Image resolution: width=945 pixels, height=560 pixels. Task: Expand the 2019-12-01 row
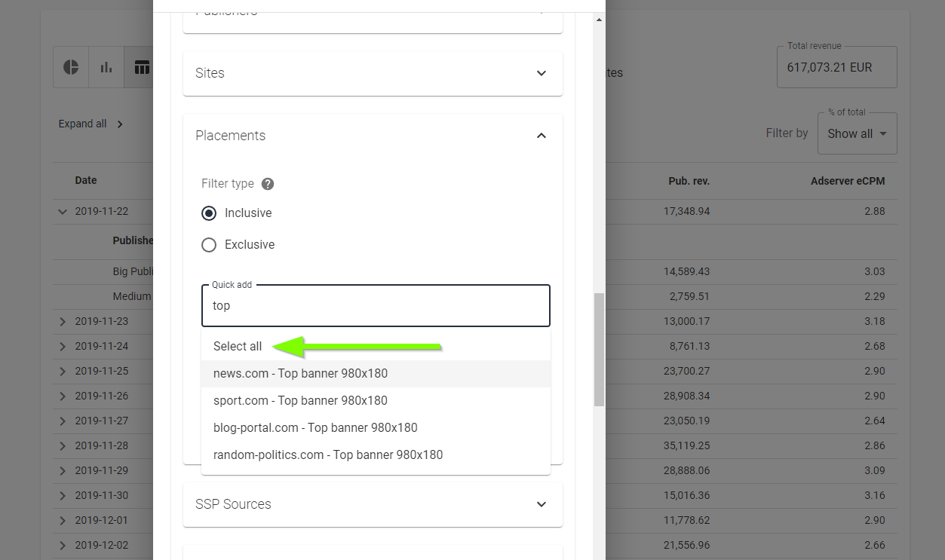(x=63, y=520)
